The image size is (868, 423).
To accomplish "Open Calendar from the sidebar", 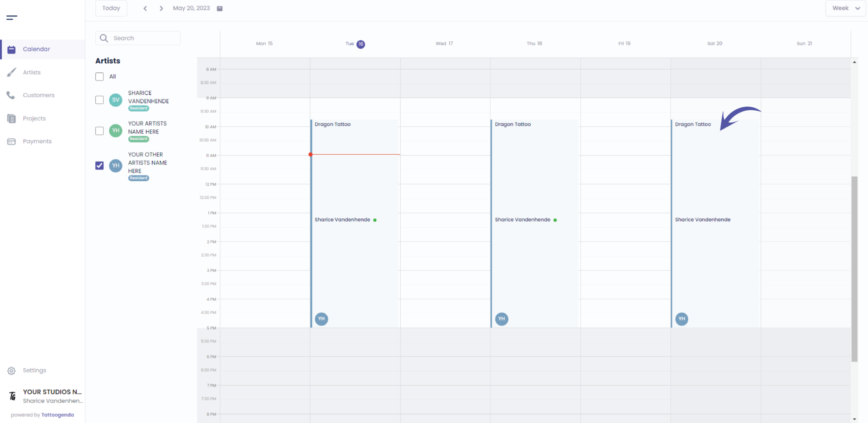I will (x=42, y=49).
